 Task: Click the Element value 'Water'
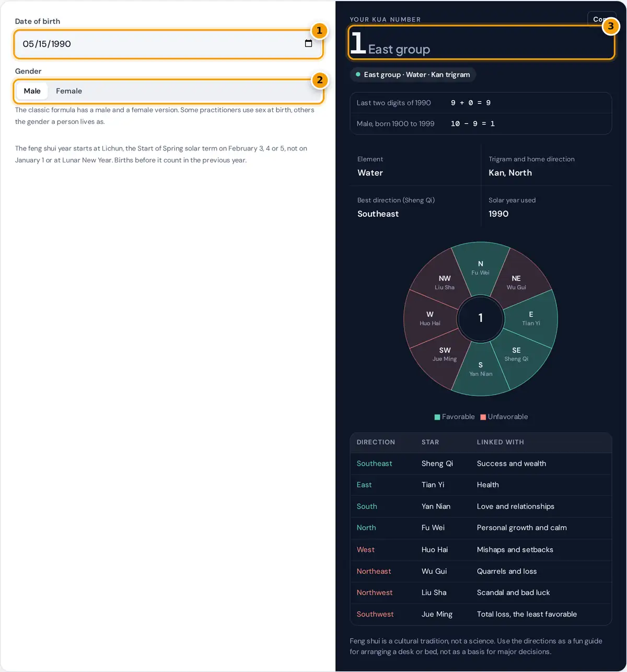pos(370,173)
